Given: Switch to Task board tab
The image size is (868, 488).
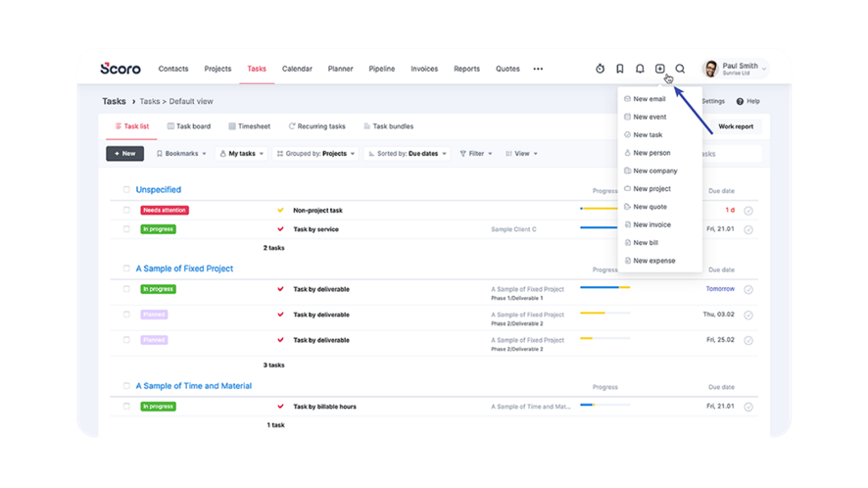Looking at the screenshot, I should pos(189,126).
